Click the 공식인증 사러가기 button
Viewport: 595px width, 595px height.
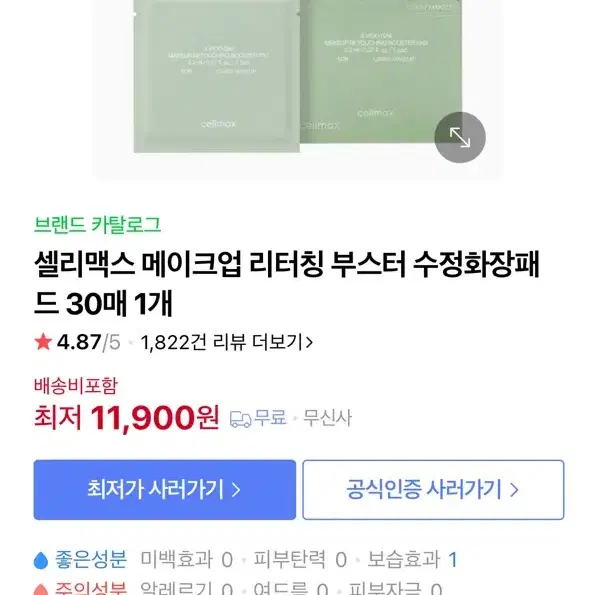[433, 490]
